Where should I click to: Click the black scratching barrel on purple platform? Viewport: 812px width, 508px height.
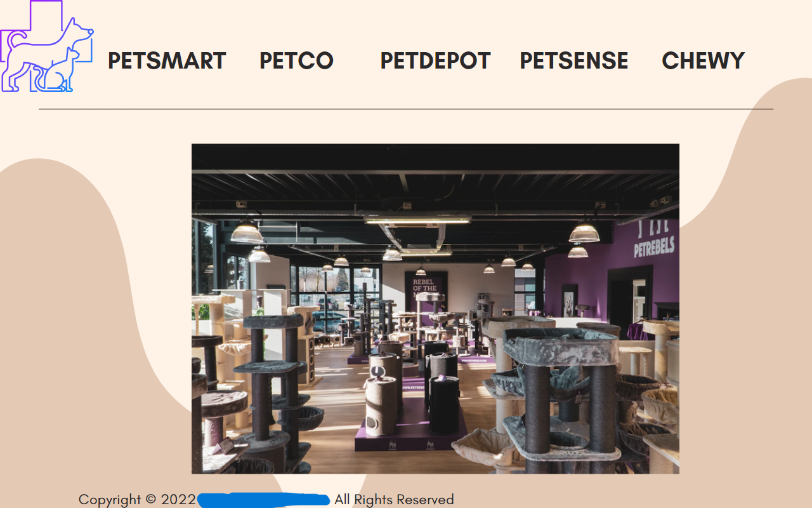pos(444,404)
